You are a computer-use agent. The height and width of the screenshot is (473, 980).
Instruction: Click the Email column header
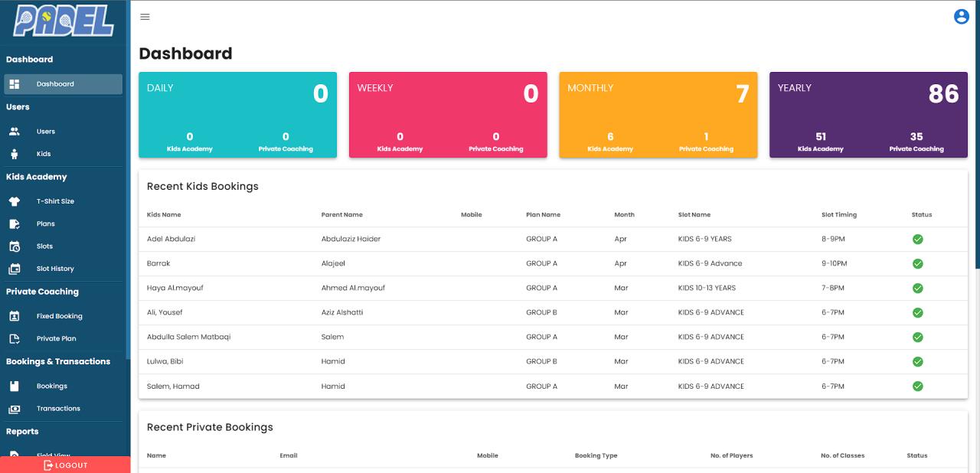tap(289, 455)
